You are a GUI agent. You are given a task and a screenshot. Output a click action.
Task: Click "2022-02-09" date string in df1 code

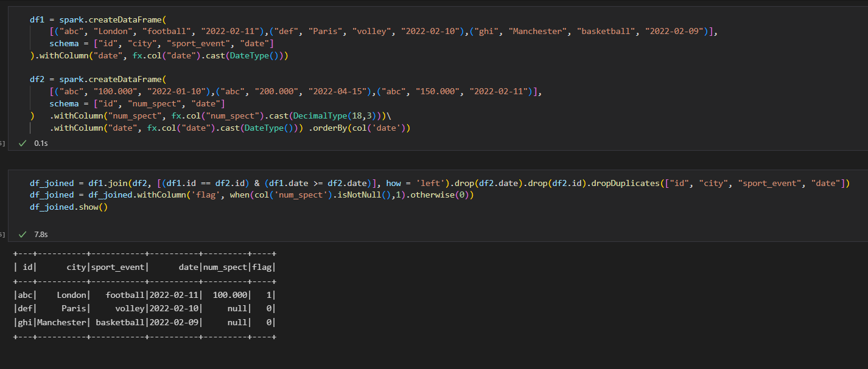click(x=674, y=32)
